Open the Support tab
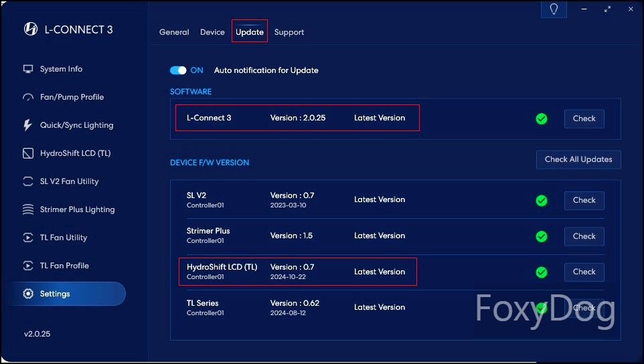This screenshot has width=644, height=364. 289,32
